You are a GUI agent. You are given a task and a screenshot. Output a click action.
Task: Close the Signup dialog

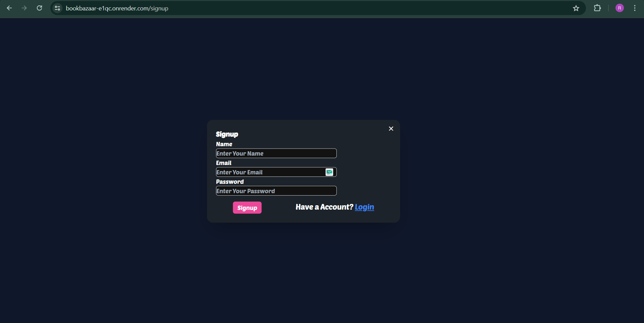(391, 129)
